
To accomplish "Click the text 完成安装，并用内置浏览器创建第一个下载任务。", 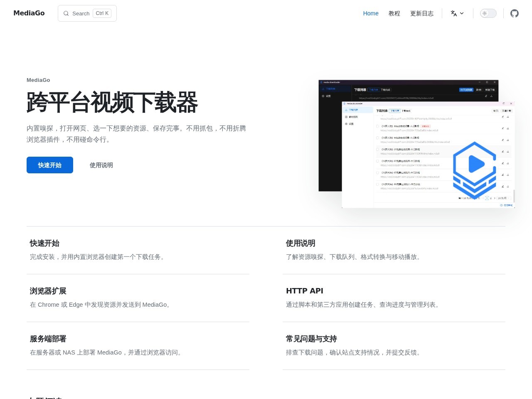I will pyautogui.click(x=99, y=257).
